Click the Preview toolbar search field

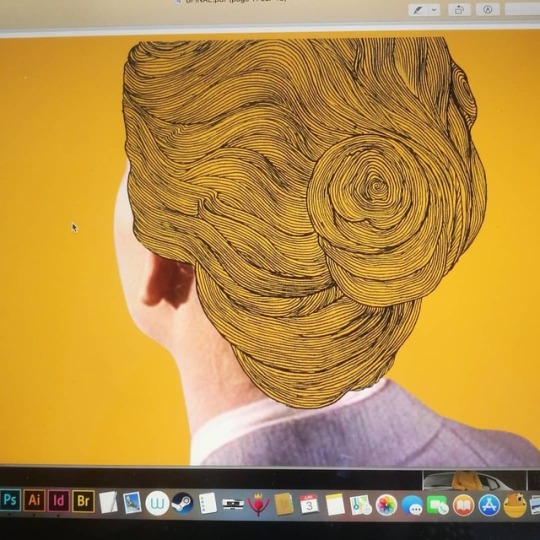(522, 10)
